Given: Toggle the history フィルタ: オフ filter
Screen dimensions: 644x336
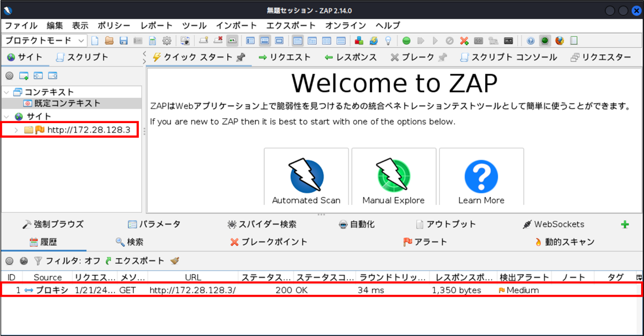Looking at the screenshot, I should pos(67,261).
